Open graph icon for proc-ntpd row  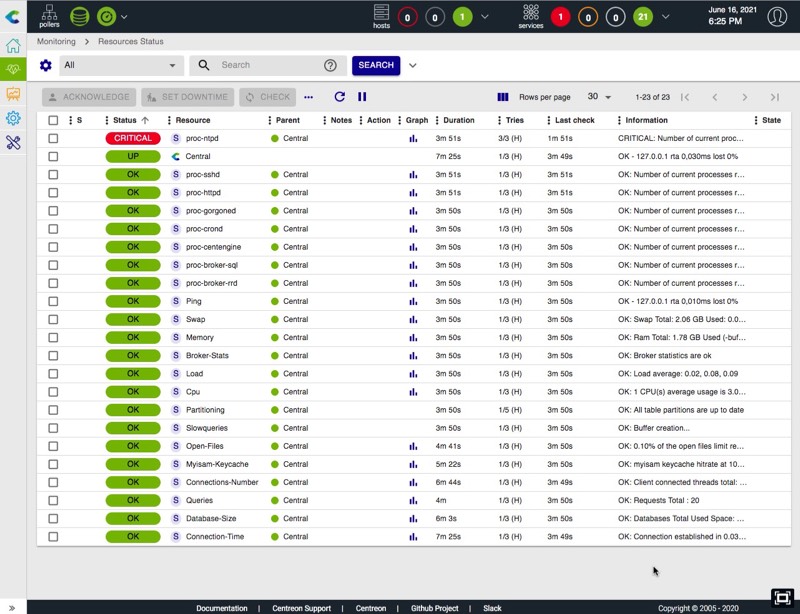point(413,139)
